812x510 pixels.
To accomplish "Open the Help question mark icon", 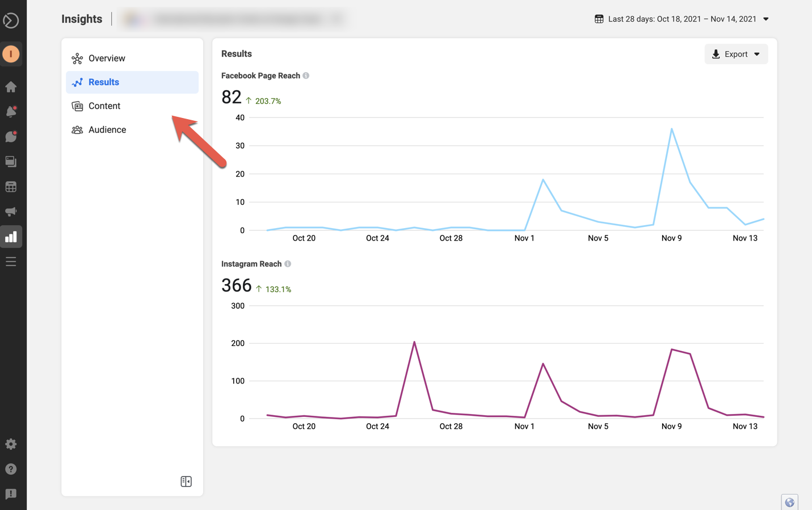I will point(11,469).
